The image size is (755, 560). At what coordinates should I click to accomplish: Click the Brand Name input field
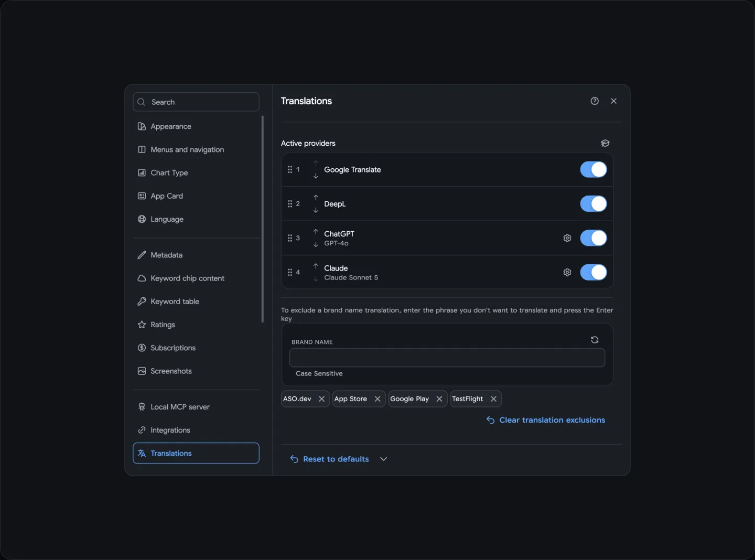[447, 358]
